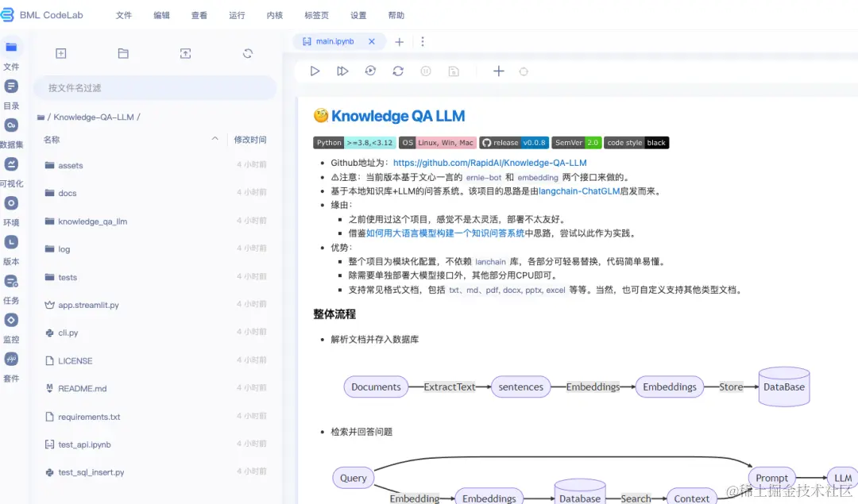Click the Knowledge-QA-LLM breadcrumb path
This screenshot has width=858, height=504.
pyautogui.click(x=94, y=117)
